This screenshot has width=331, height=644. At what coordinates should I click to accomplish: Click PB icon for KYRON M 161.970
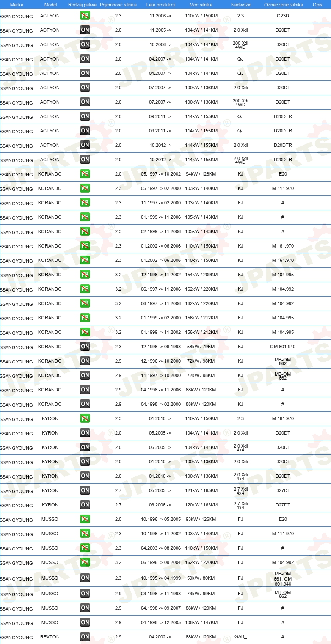85,418
